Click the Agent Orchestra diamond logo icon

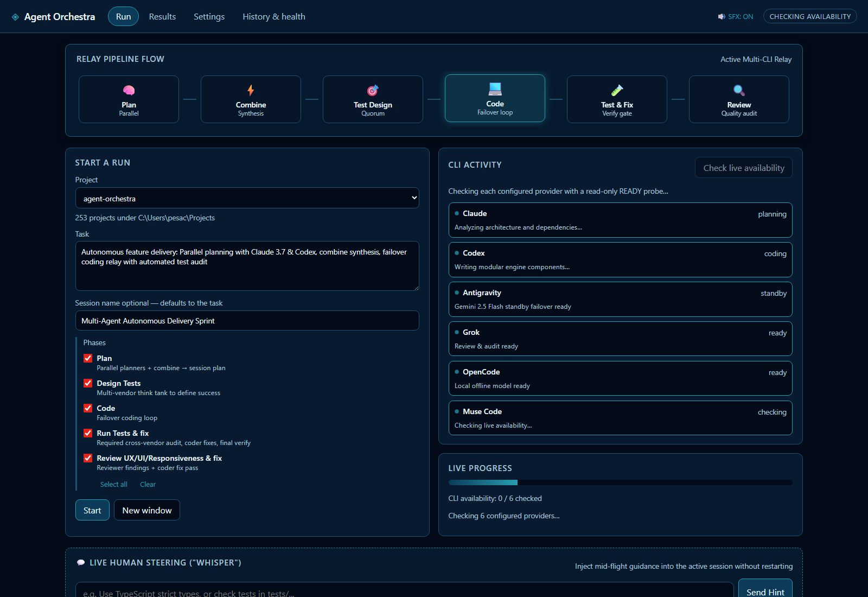click(x=15, y=17)
